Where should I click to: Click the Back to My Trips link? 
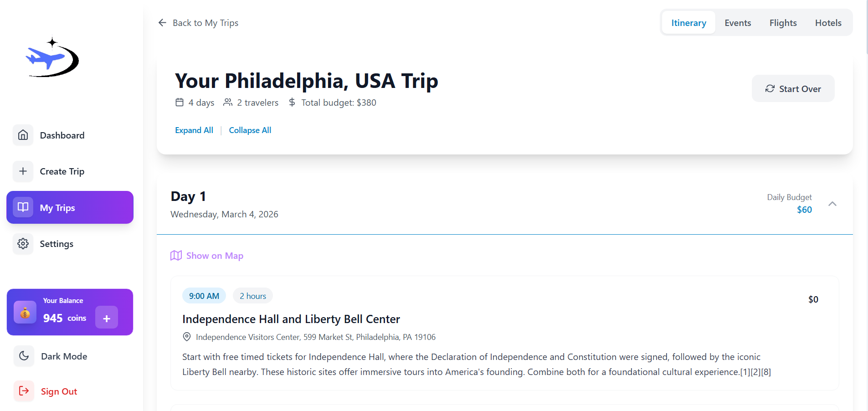coord(205,22)
